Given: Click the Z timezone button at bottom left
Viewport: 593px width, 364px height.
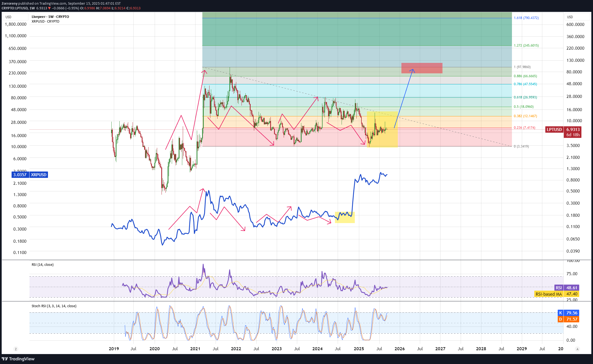Looking at the screenshot, I should [x=16, y=349].
